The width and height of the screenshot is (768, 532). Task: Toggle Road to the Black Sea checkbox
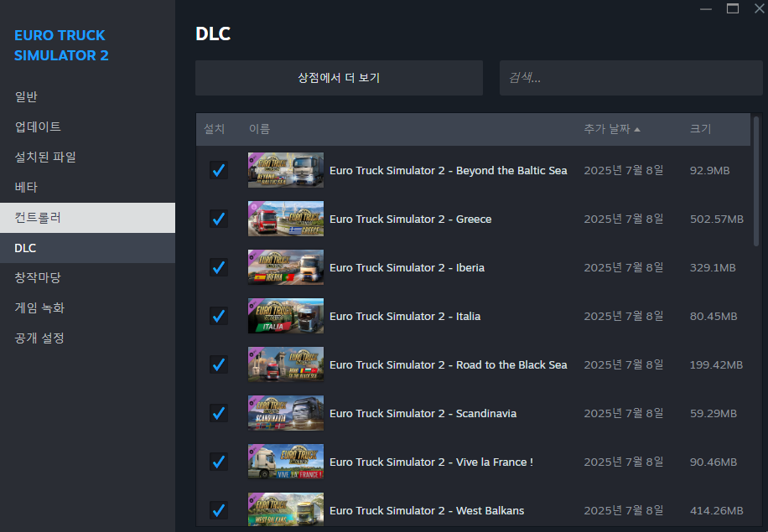(219, 364)
